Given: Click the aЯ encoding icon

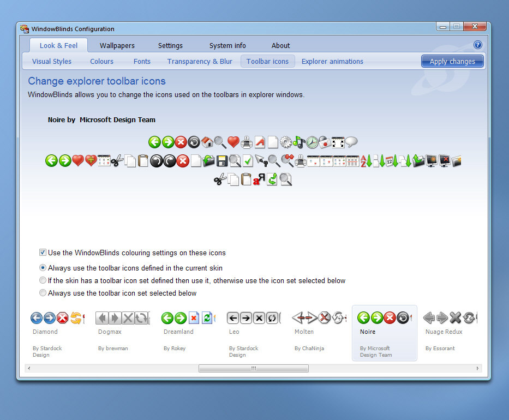Looking at the screenshot, I should click(259, 179).
